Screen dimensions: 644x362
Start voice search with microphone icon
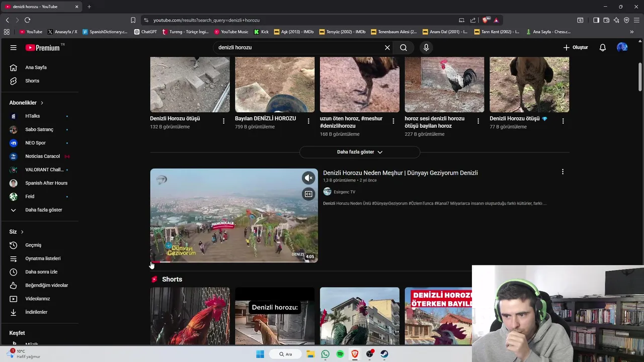tap(426, 47)
